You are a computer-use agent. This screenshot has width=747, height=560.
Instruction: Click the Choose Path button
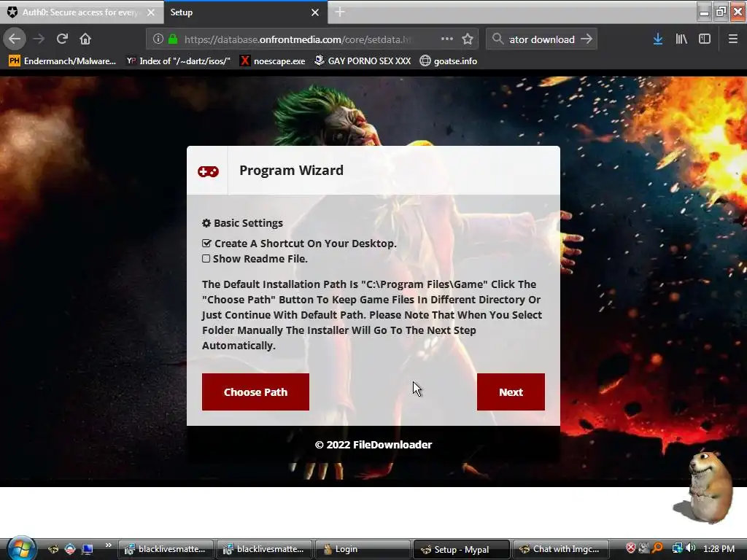(255, 392)
